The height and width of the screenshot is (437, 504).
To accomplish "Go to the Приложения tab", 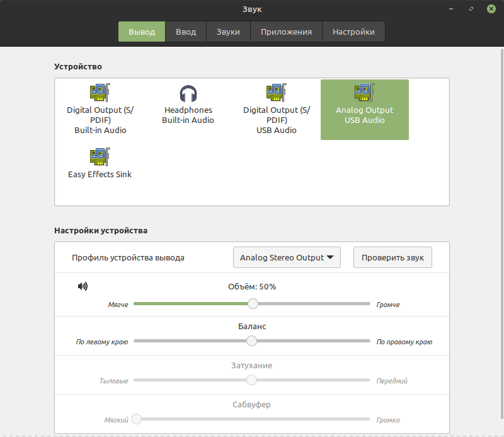I will (x=286, y=32).
